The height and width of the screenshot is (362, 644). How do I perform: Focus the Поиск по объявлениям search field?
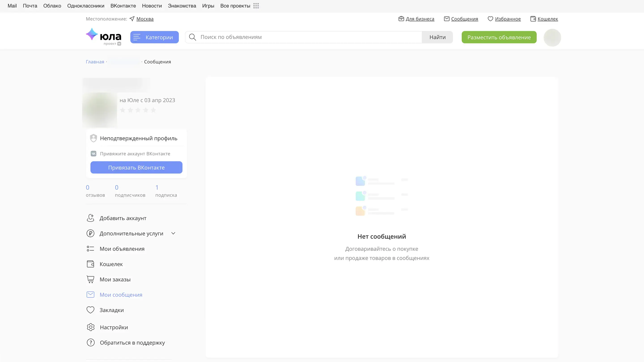(x=307, y=37)
